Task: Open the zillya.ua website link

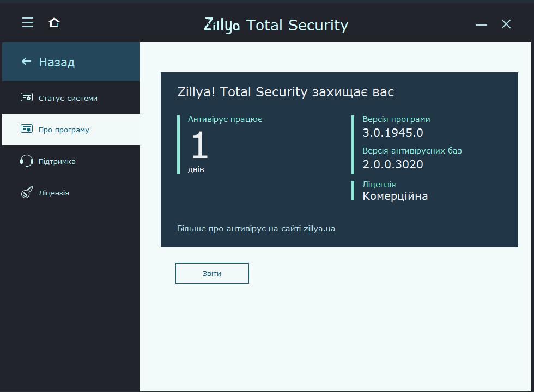Action: [319, 228]
